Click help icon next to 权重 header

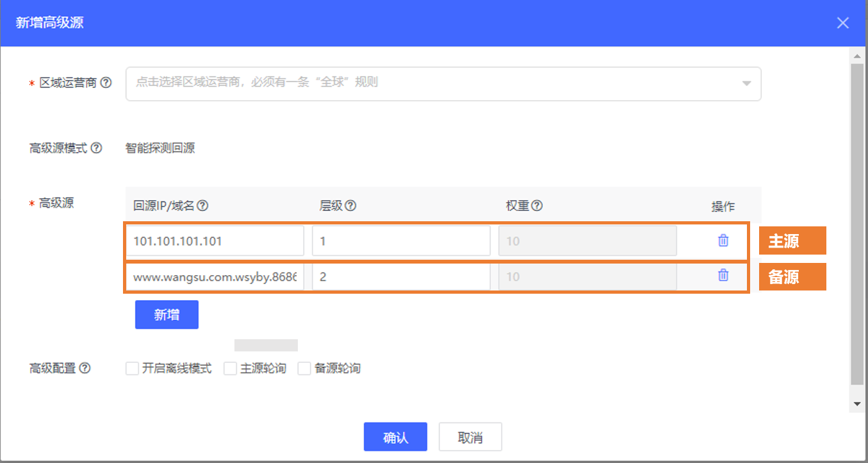click(537, 206)
